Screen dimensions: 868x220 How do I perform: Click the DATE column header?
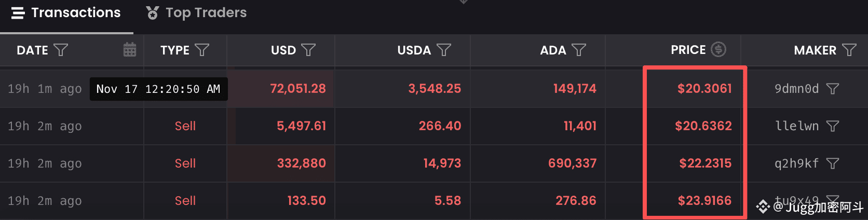[x=32, y=50]
